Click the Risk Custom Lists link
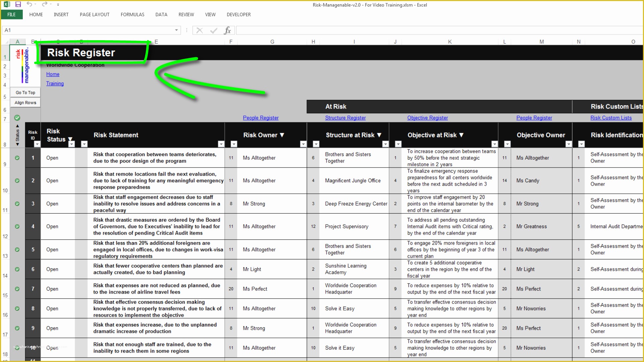 click(x=611, y=118)
